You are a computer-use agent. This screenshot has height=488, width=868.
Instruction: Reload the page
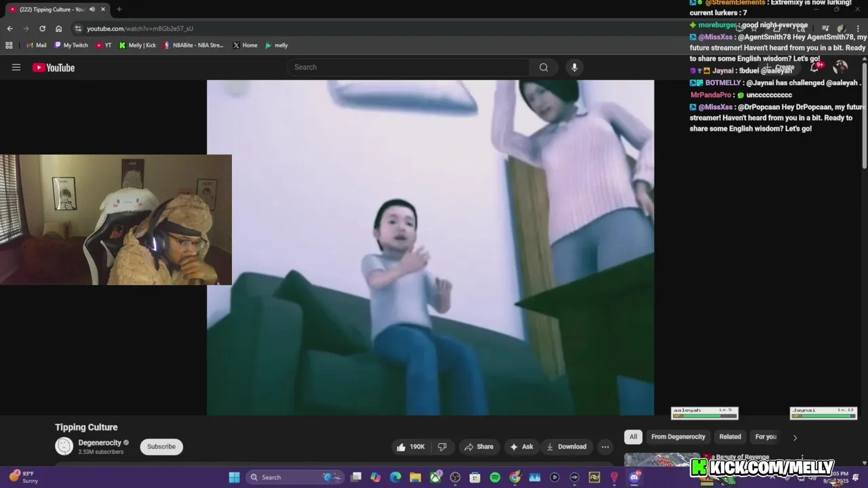[x=42, y=28]
